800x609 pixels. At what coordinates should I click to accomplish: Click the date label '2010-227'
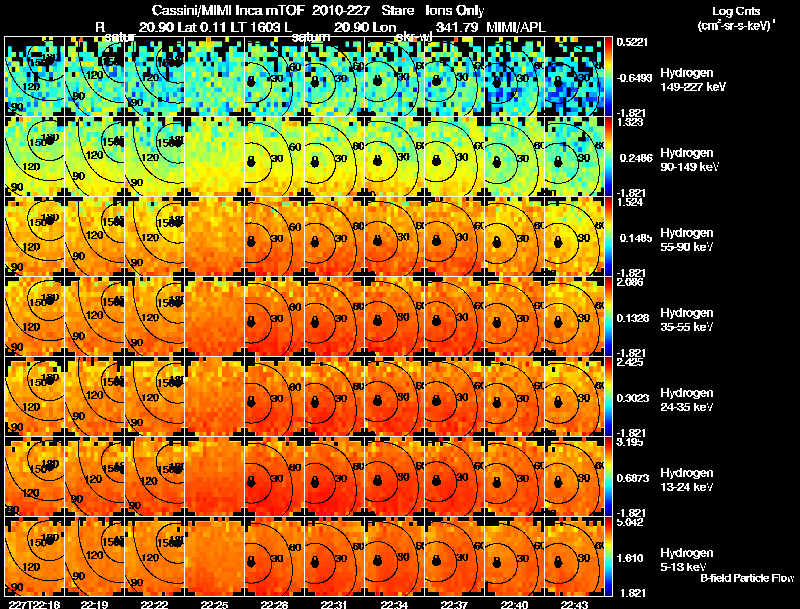point(341,10)
